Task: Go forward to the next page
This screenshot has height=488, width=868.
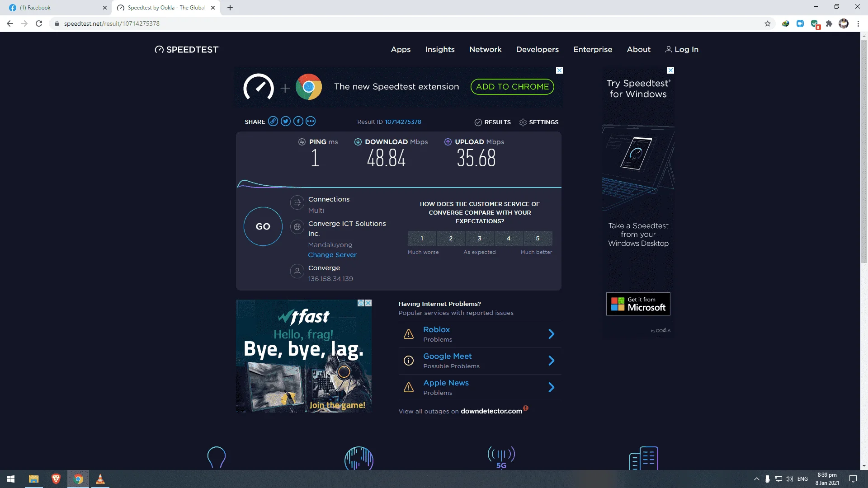Action: [24, 23]
